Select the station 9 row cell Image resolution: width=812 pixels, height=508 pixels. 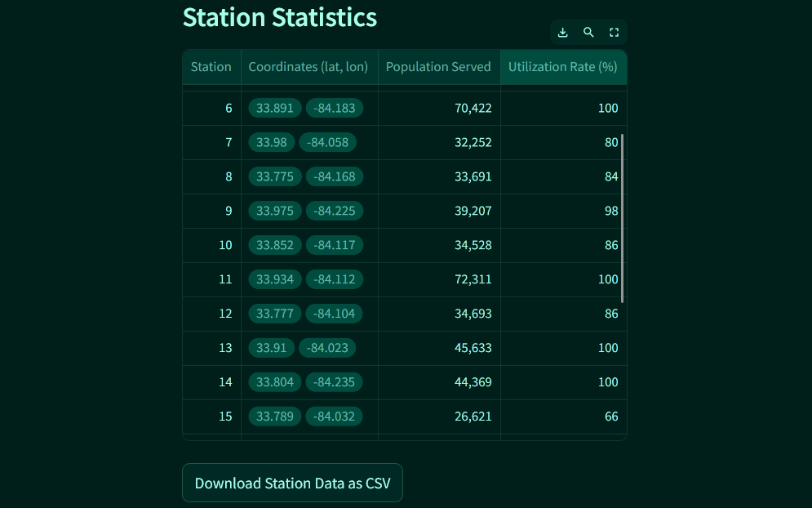211,211
